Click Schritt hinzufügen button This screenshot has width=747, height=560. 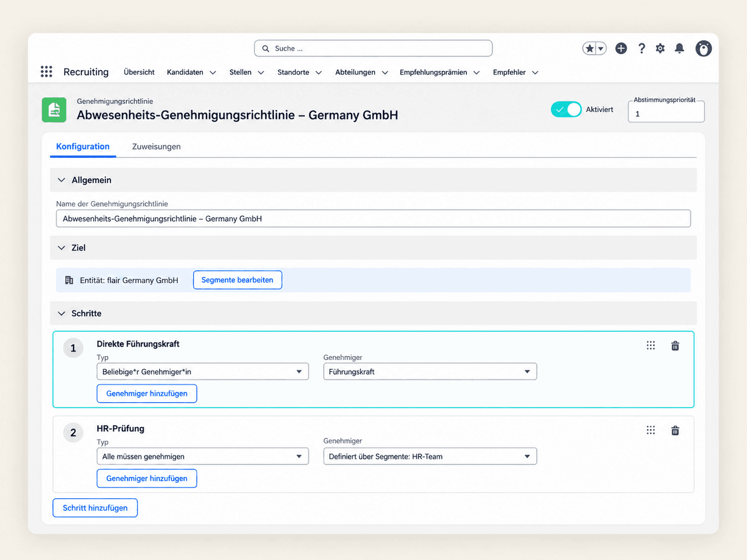pos(95,508)
